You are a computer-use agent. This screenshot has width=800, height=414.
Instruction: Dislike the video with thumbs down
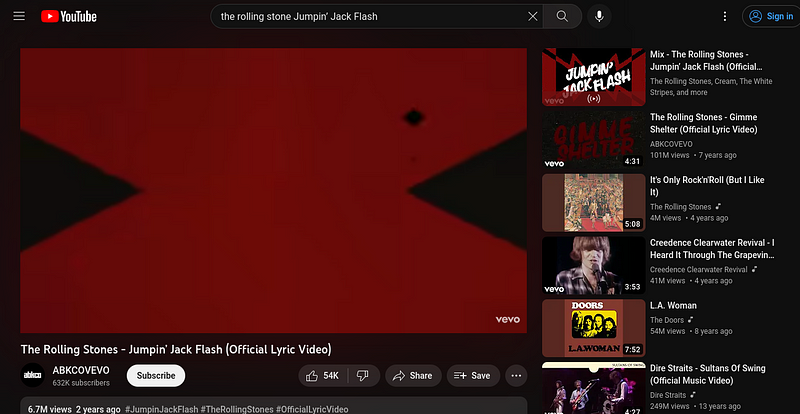tap(363, 376)
